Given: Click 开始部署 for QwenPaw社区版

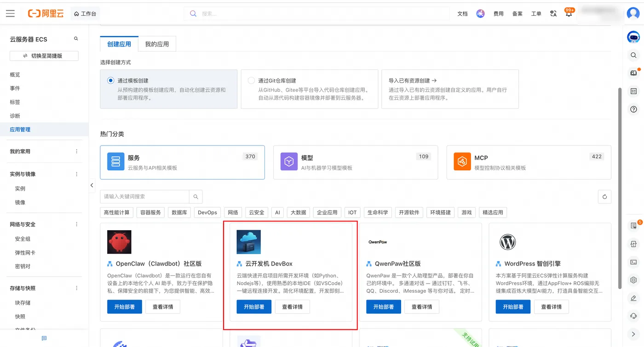Looking at the screenshot, I should tap(384, 307).
